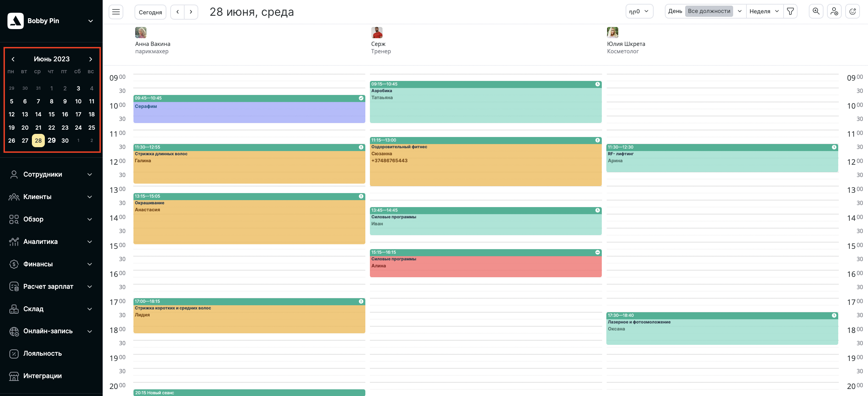The width and height of the screenshot is (868, 396).
Task: Select June 15 in mini calendar
Action: (x=51, y=114)
